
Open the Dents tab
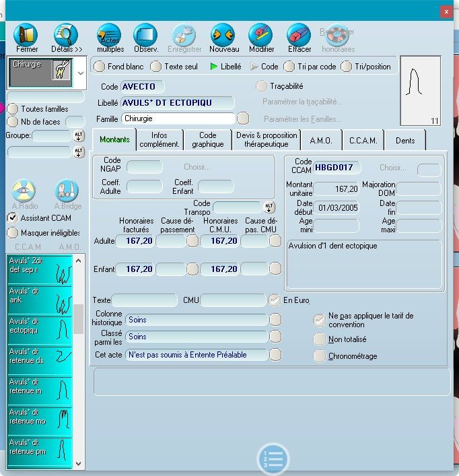(405, 141)
